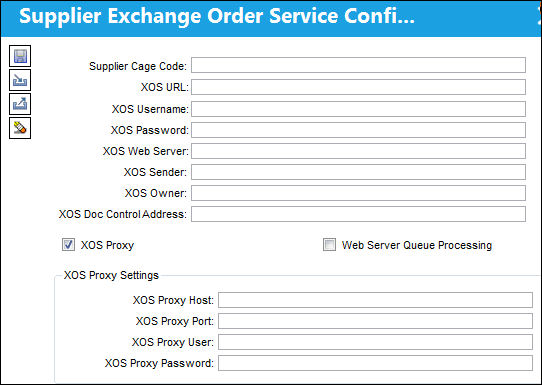Click into the XOS Proxy User field
This screenshot has height=385, width=542.
[x=375, y=342]
